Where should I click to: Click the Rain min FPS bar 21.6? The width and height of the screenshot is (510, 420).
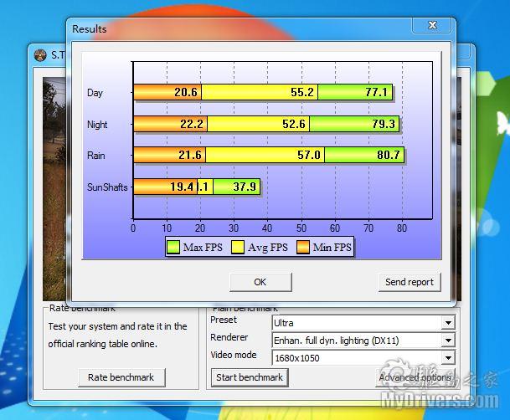click(x=169, y=155)
